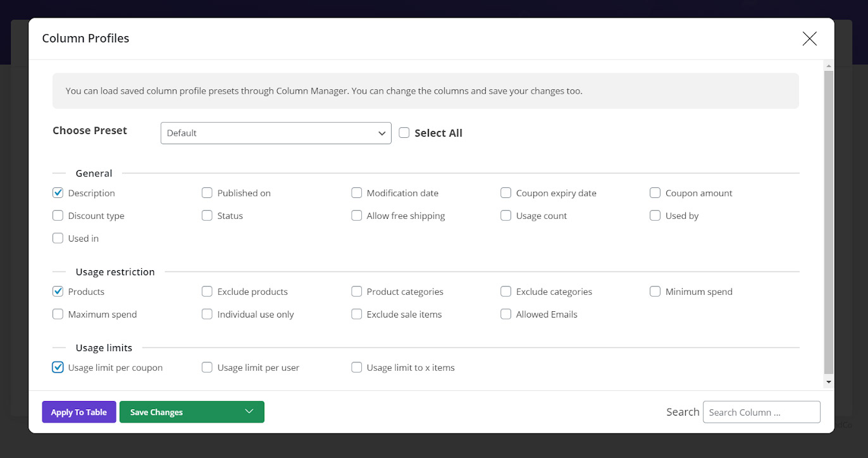The image size is (868, 458).
Task: Enable Usage limit per user column
Action: [x=207, y=368]
